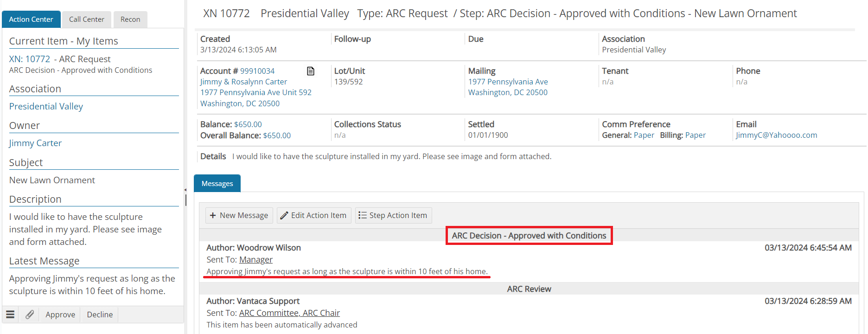Open the Presidential Valley association link
The width and height of the screenshot is (868, 334).
point(46,106)
